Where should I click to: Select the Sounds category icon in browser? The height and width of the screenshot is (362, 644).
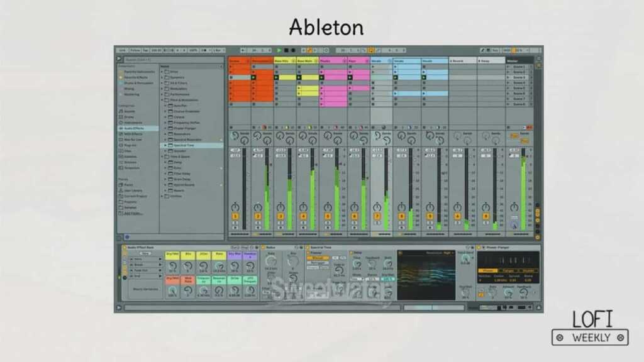[120, 111]
